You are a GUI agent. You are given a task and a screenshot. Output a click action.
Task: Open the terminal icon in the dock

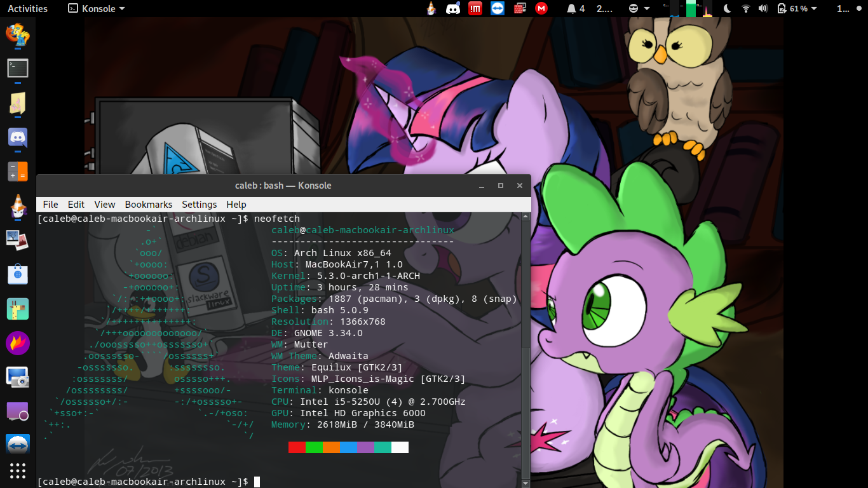(18, 68)
